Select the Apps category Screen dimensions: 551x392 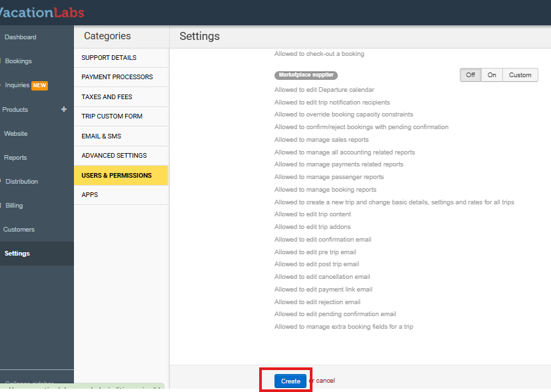(x=89, y=195)
